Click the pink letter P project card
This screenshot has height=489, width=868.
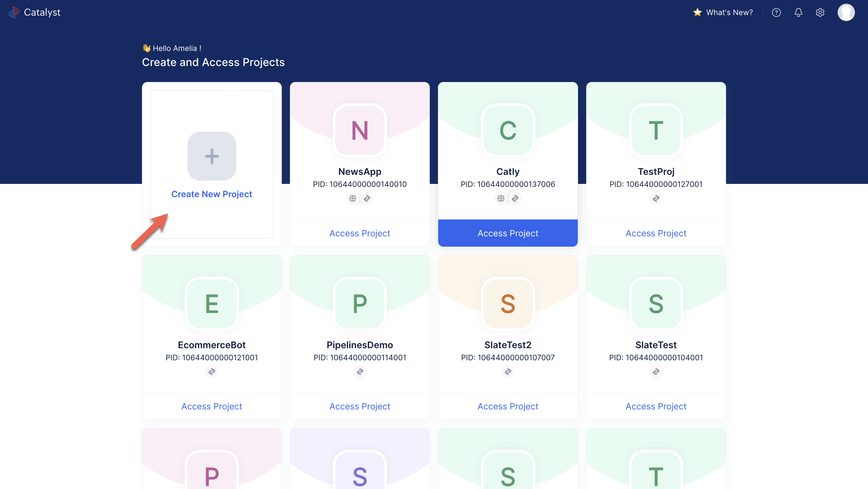coord(212,459)
